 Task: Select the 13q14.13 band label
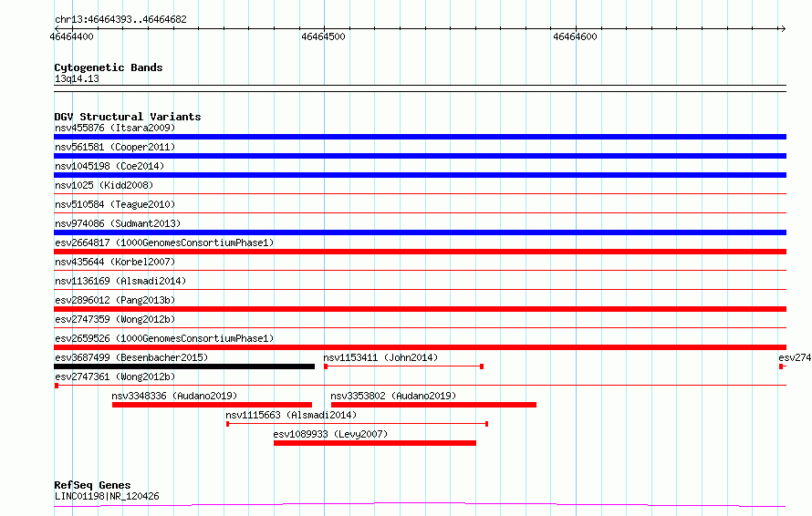tap(77, 78)
